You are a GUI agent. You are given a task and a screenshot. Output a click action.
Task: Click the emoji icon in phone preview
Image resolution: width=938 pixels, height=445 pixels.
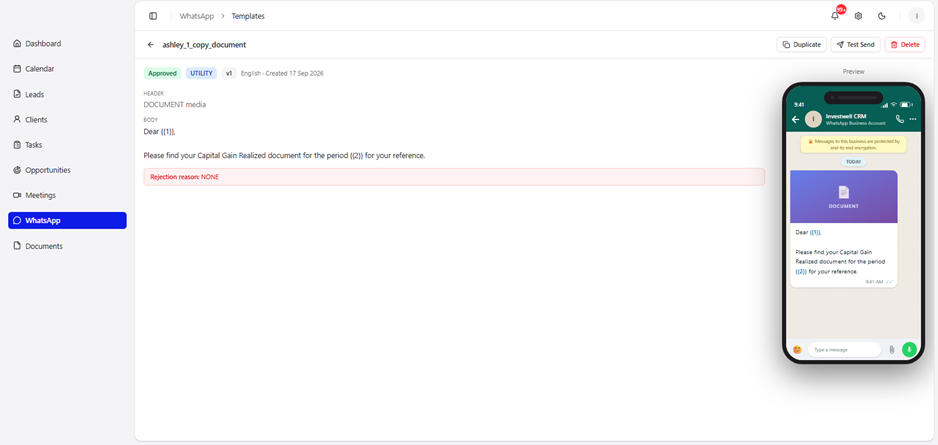pyautogui.click(x=797, y=349)
